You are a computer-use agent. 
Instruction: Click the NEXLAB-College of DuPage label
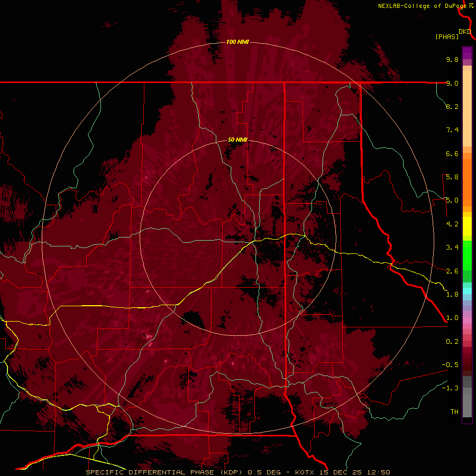[422, 6]
